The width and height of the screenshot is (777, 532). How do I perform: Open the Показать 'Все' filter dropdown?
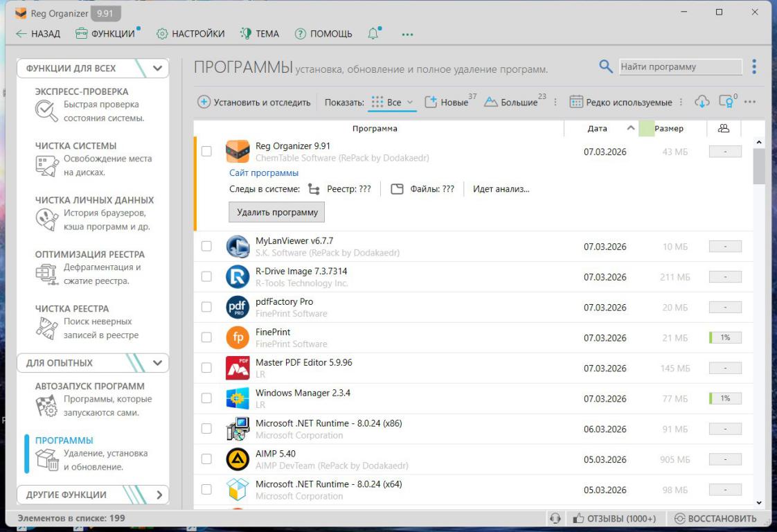[x=392, y=102]
